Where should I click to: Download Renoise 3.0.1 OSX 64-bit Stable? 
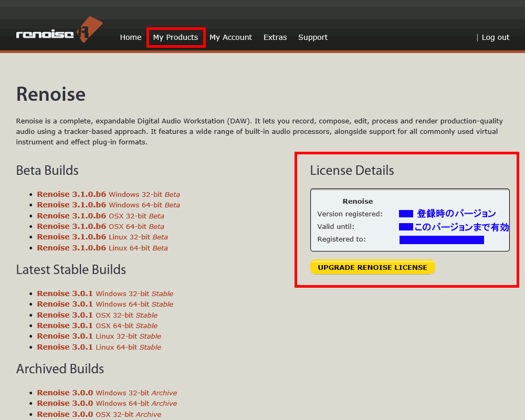point(97,325)
